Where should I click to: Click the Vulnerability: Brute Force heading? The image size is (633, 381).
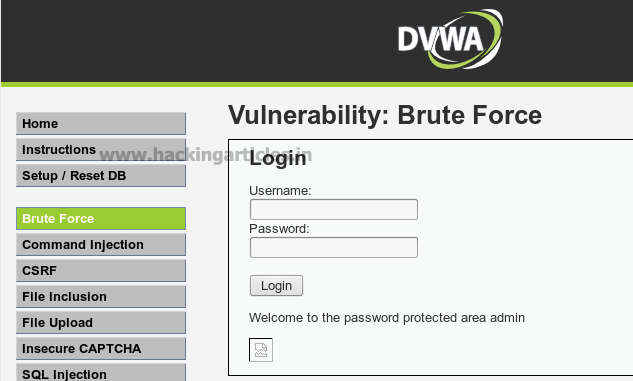[x=385, y=115]
